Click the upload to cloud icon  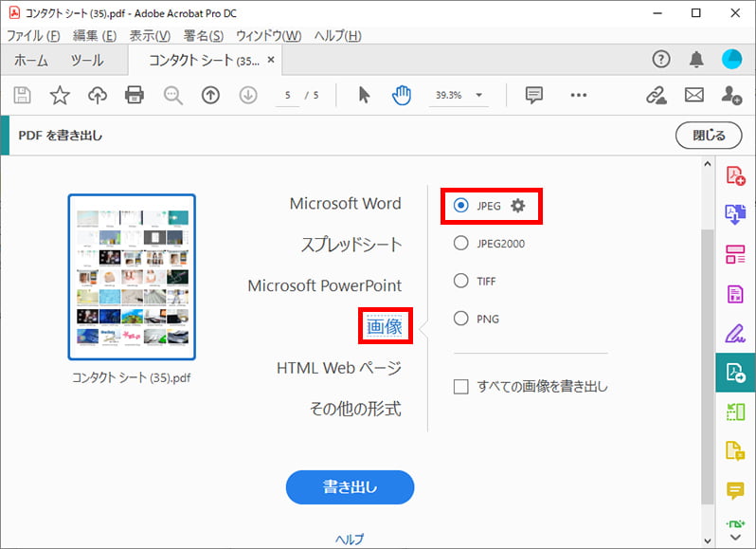97,95
